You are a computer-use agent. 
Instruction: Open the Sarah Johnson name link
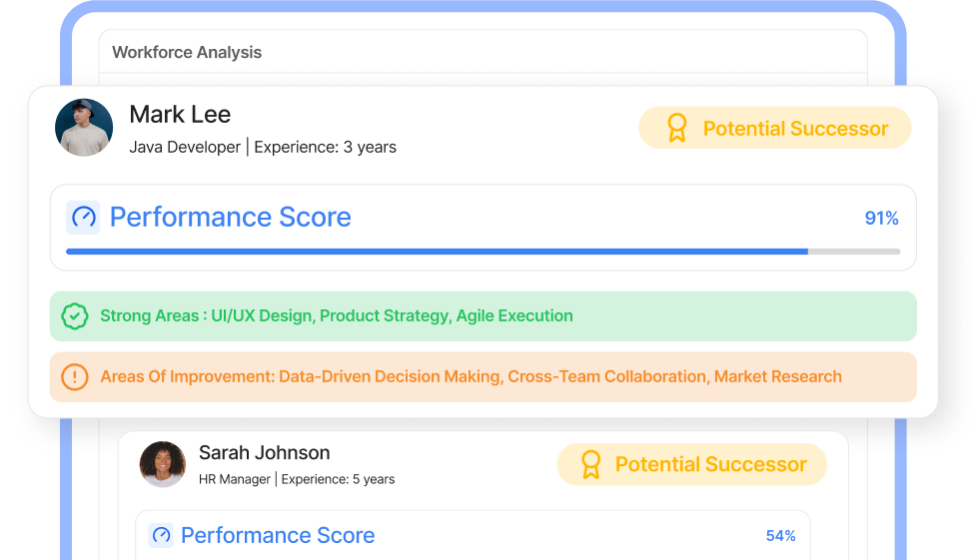(x=264, y=453)
